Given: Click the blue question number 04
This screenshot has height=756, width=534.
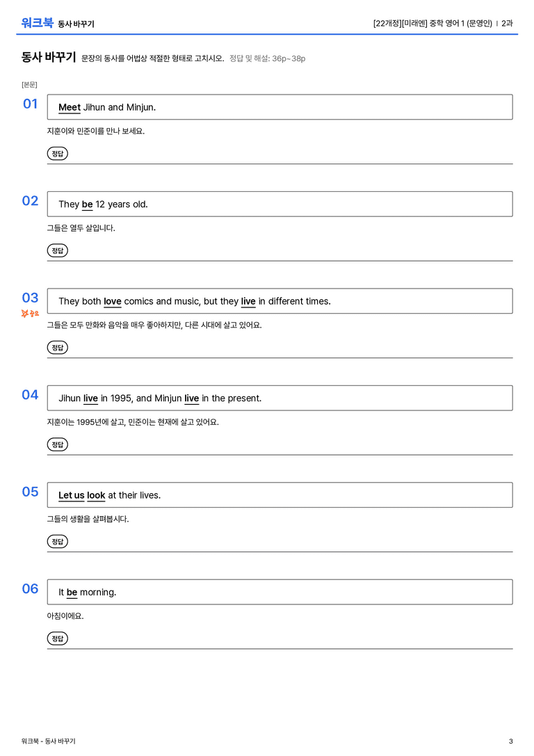Looking at the screenshot, I should coord(30,395).
